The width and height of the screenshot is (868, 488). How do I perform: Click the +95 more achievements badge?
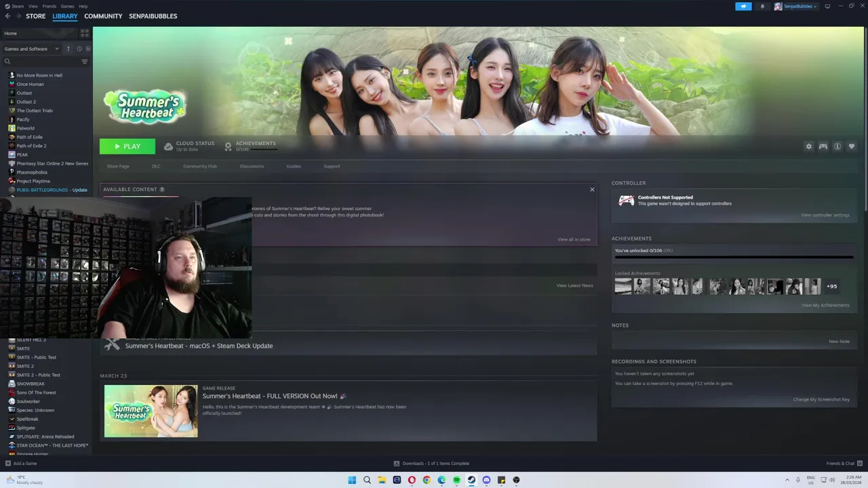coord(831,286)
